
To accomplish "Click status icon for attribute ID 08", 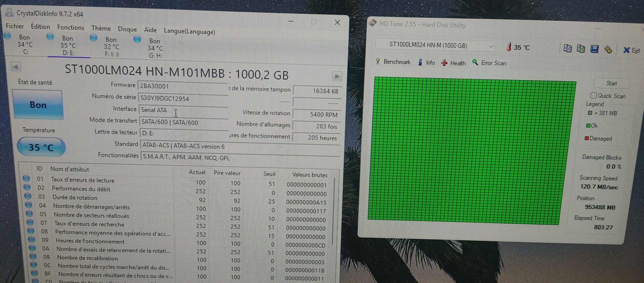I will pos(31,231).
